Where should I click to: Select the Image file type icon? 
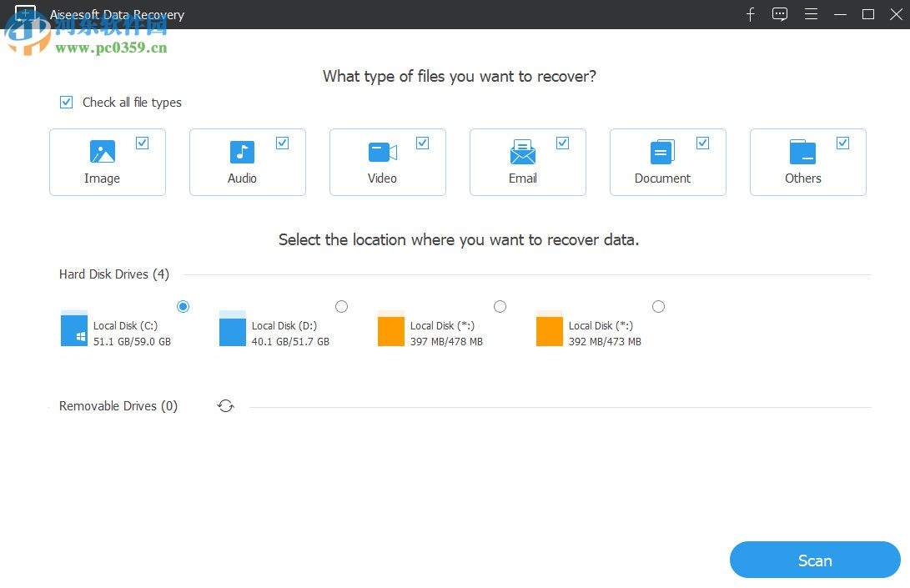pos(102,152)
